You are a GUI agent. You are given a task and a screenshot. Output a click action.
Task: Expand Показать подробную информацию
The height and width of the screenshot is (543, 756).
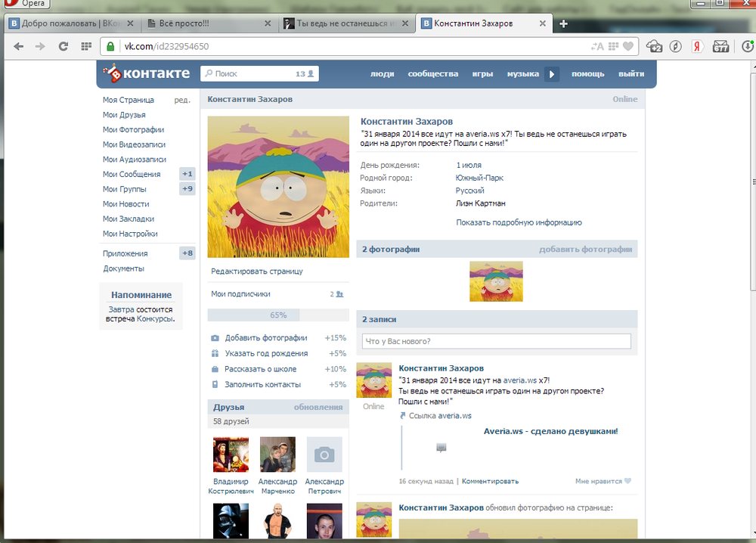519,223
